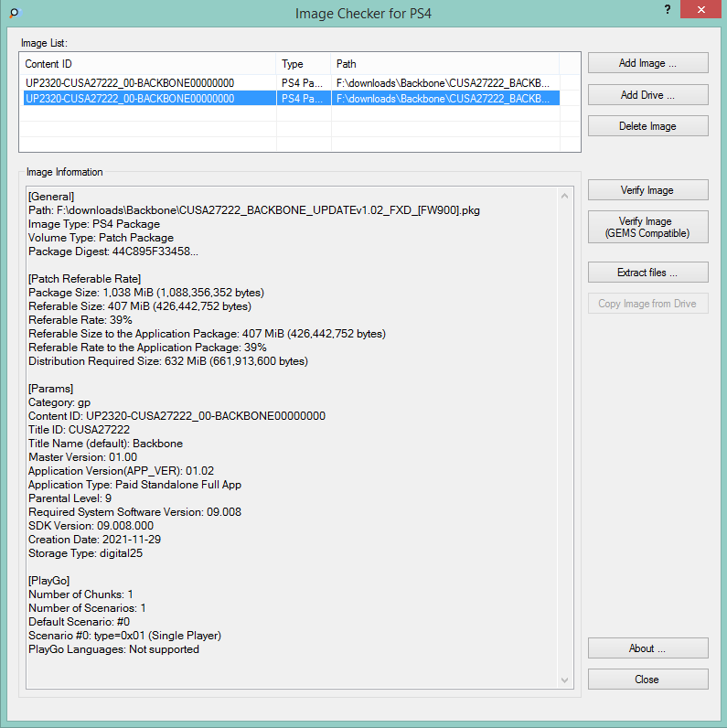This screenshot has height=728, width=727.
Task: Click the Type column header
Action: 304,64
